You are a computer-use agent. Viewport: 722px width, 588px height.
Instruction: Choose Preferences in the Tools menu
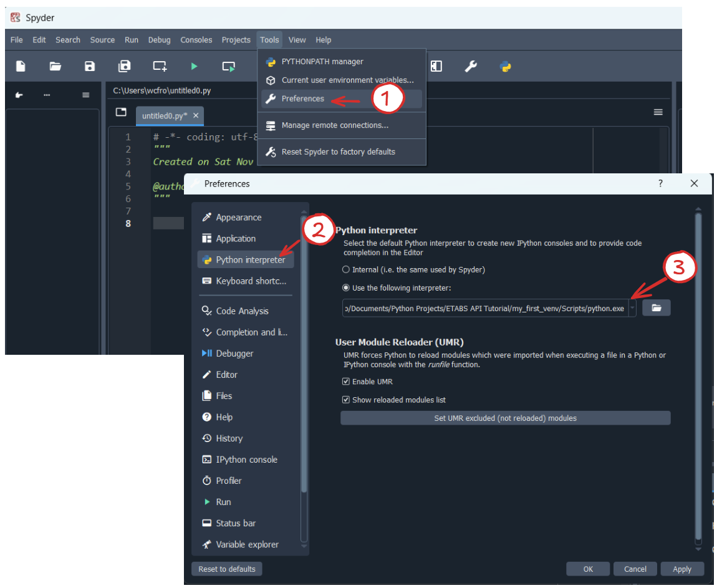[x=302, y=99]
